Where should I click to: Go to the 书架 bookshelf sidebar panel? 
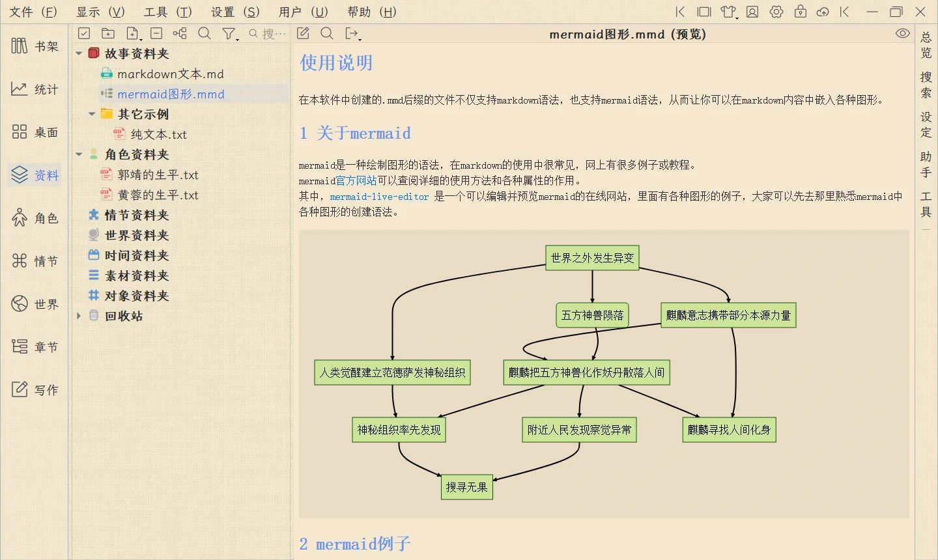coord(35,46)
